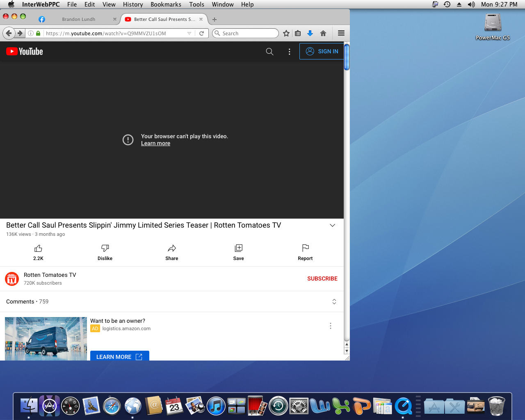Open Dashboard from the Dock

coord(70,406)
